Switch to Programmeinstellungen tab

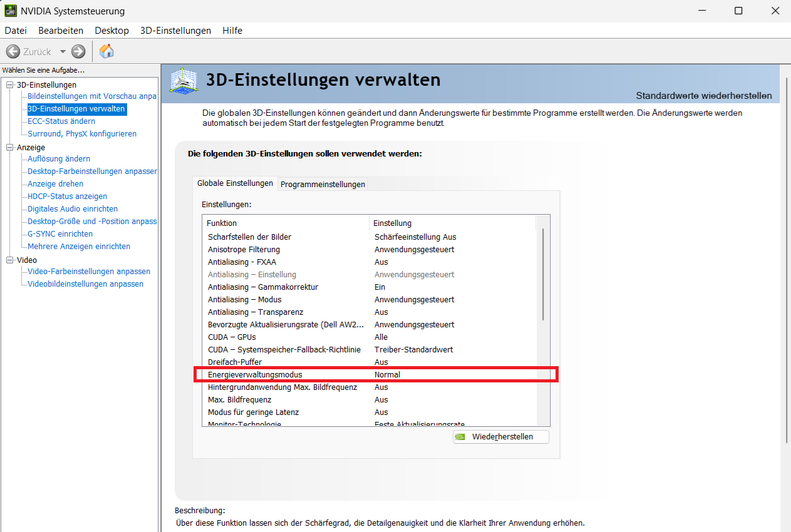tap(323, 184)
